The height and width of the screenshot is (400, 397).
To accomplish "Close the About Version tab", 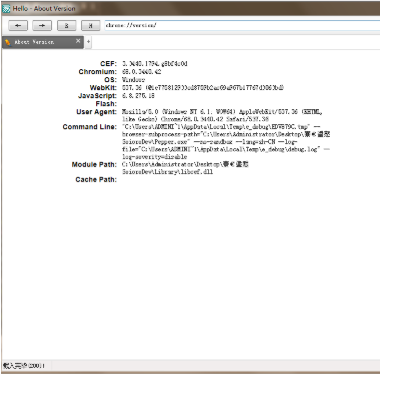I will 78,41.
